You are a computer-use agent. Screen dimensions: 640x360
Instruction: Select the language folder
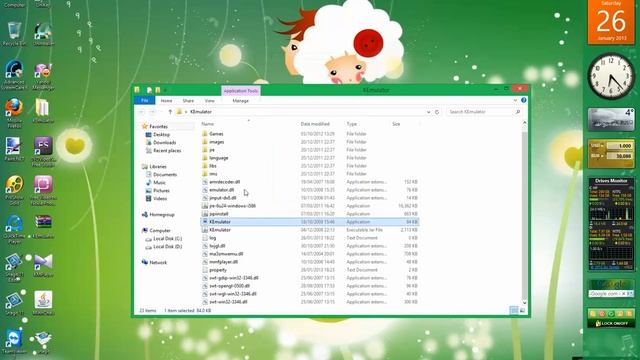point(309,158)
